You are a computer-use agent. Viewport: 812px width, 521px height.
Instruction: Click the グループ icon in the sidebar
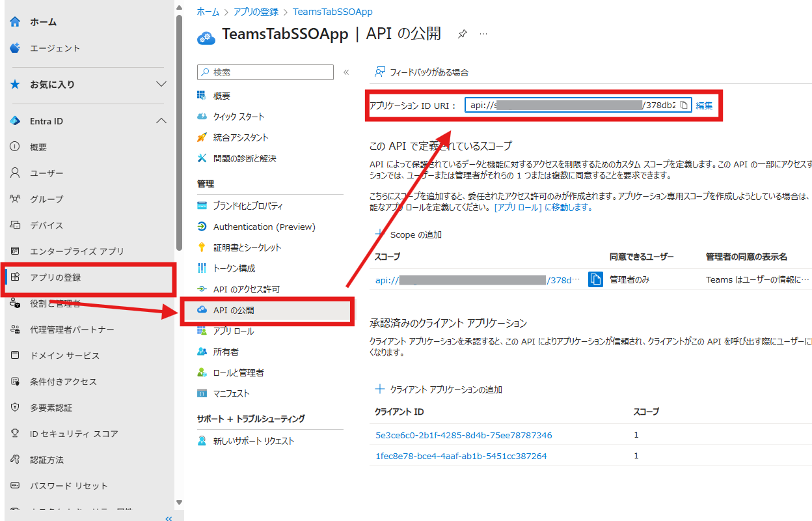[x=15, y=199]
